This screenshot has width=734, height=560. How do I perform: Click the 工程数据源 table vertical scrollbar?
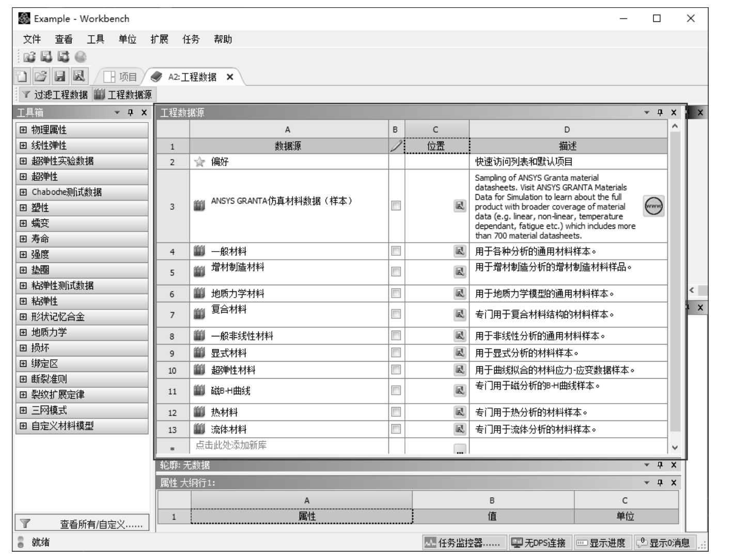coord(675,284)
